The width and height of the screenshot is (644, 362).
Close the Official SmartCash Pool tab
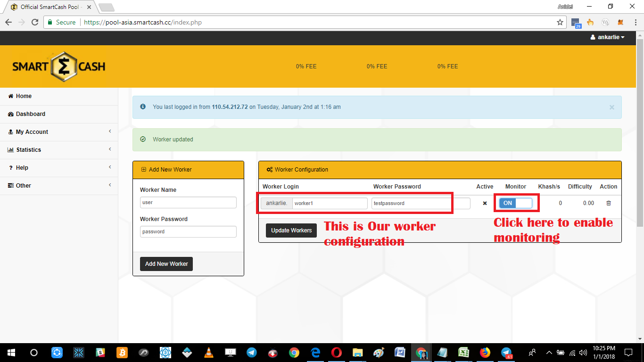pyautogui.click(x=89, y=8)
